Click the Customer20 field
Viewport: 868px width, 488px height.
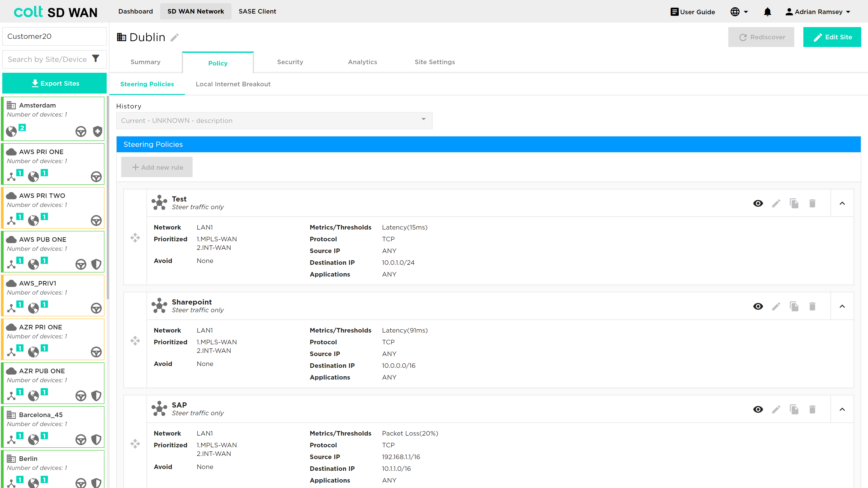pyautogui.click(x=54, y=36)
